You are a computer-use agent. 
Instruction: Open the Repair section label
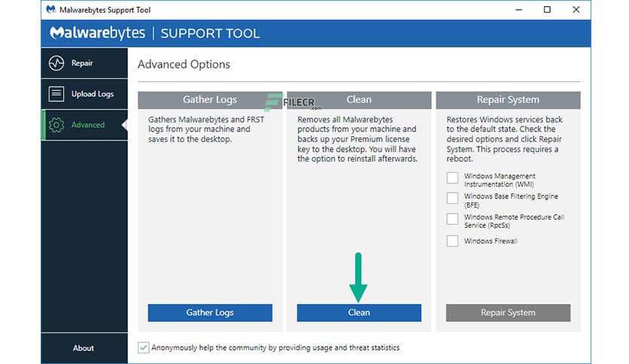coord(82,63)
